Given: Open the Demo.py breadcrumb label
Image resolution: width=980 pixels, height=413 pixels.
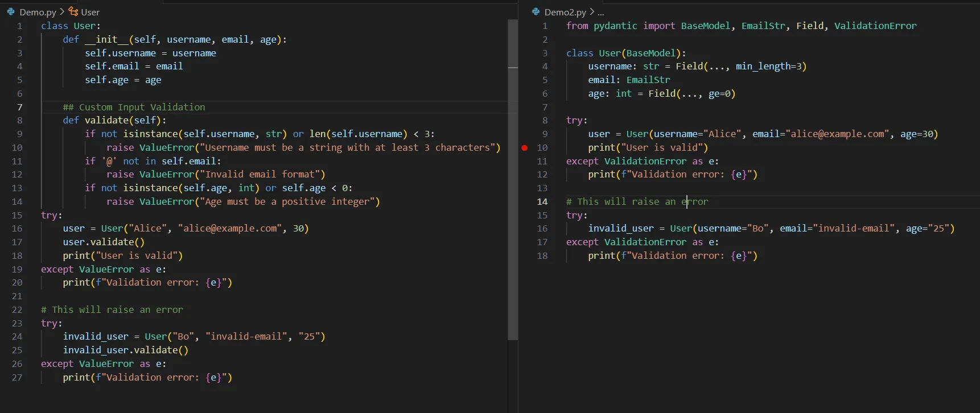Looking at the screenshot, I should click(x=38, y=12).
